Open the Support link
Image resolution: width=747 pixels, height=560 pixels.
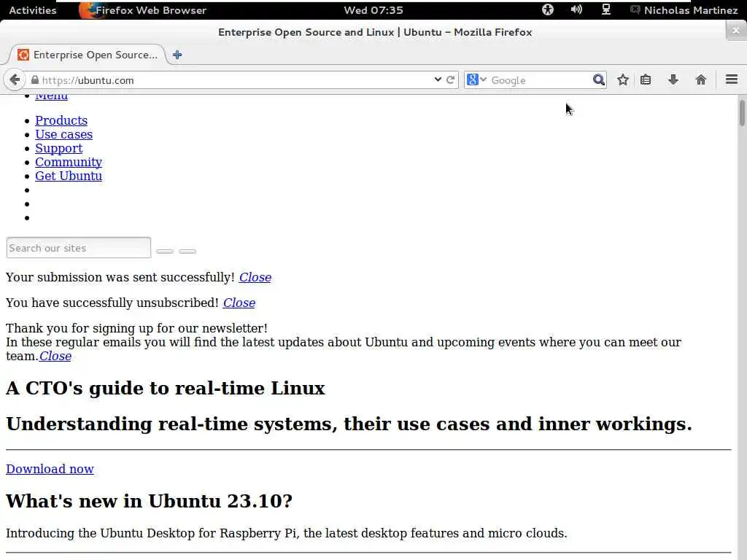pos(58,148)
